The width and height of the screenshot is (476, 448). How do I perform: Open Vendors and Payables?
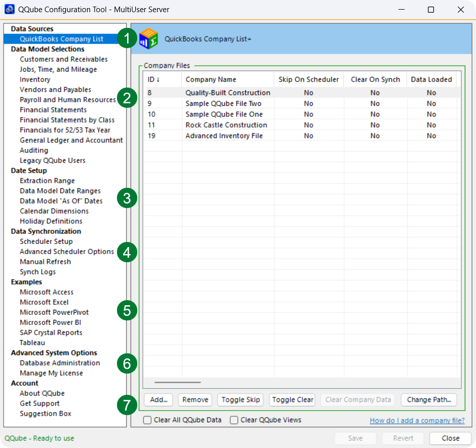pos(55,90)
